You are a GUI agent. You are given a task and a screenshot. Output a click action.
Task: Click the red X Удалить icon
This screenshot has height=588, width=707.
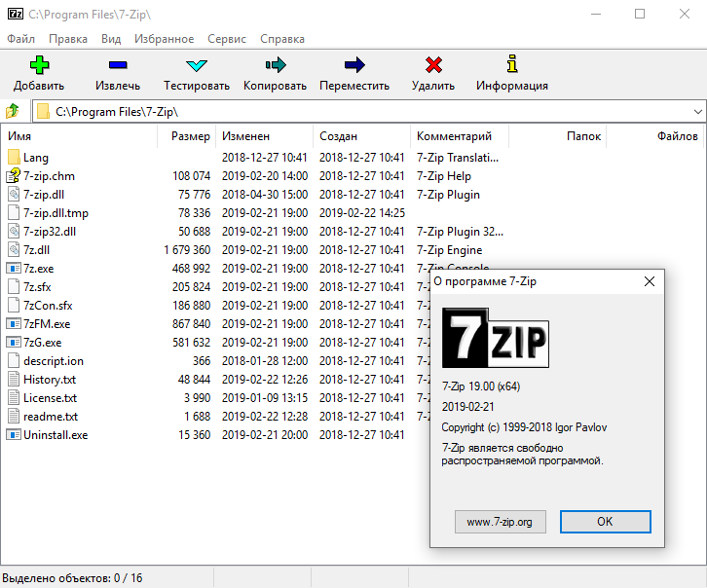pyautogui.click(x=433, y=65)
